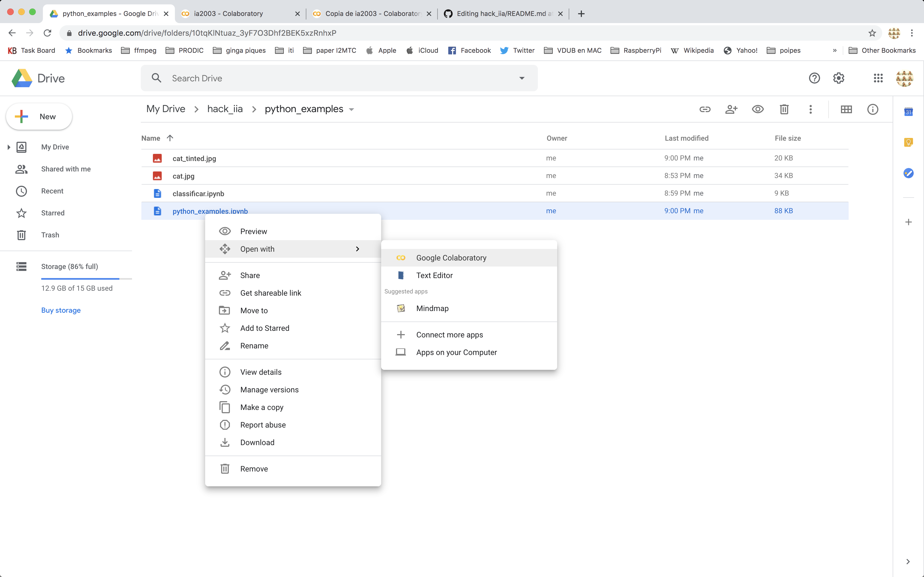Viewport: 924px width, 577px height.
Task: Toggle the view details info panel
Action: (x=873, y=110)
